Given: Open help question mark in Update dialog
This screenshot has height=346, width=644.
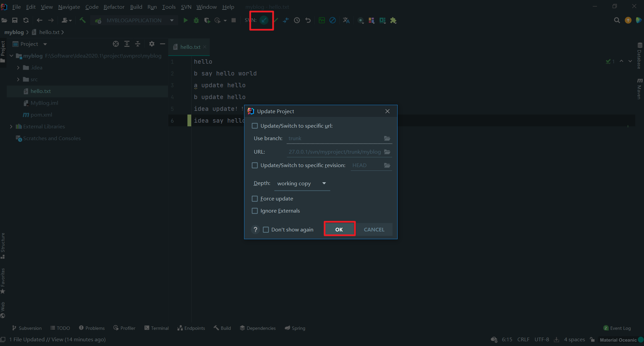Looking at the screenshot, I should [256, 229].
